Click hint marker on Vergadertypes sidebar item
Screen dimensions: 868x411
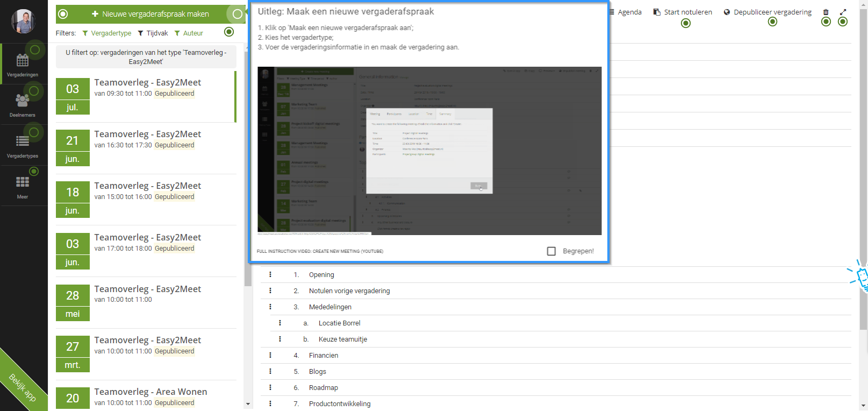point(34,132)
